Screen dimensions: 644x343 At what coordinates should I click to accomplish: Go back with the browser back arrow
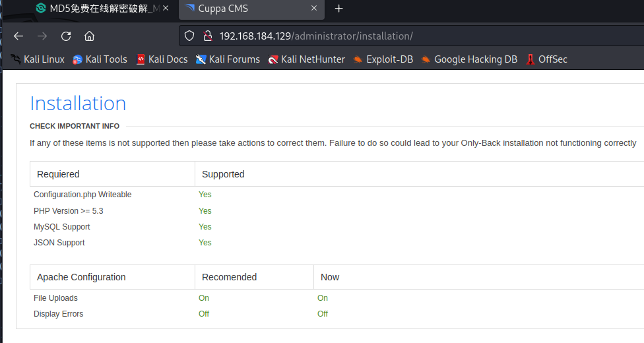[x=18, y=36]
